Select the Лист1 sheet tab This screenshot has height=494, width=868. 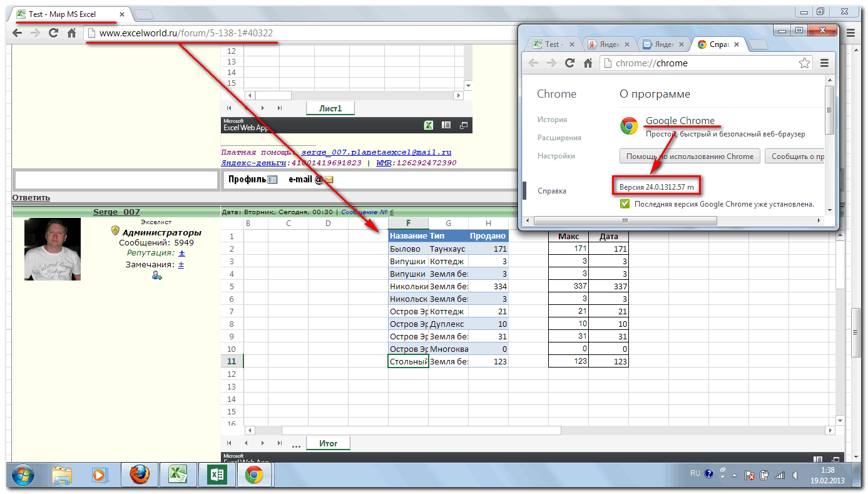click(330, 108)
